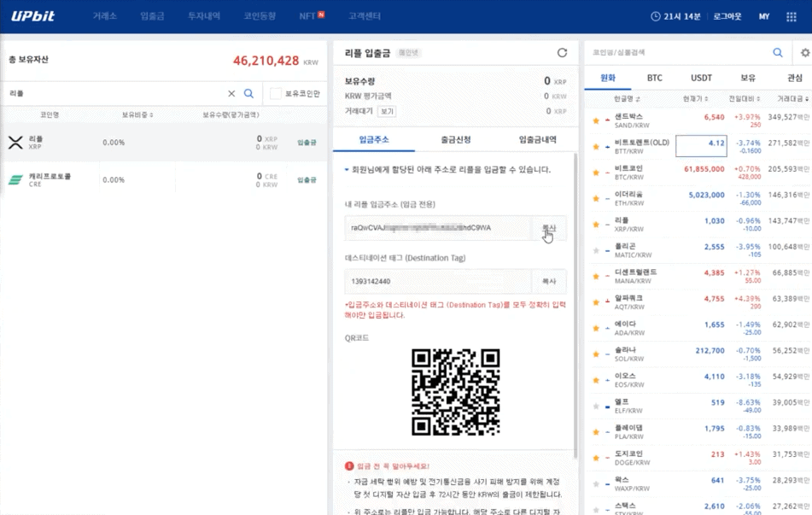This screenshot has width=812, height=515.
Task: Sort assets by 보유비중 column
Action: click(137, 114)
